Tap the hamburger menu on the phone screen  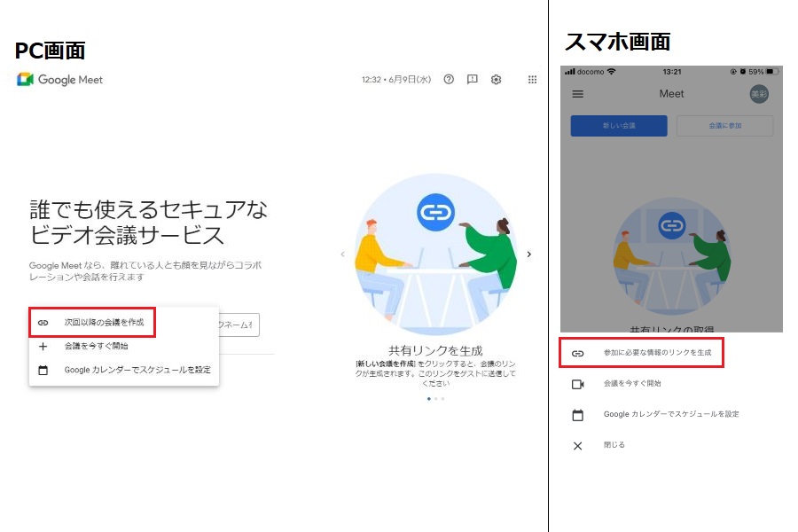point(578,94)
